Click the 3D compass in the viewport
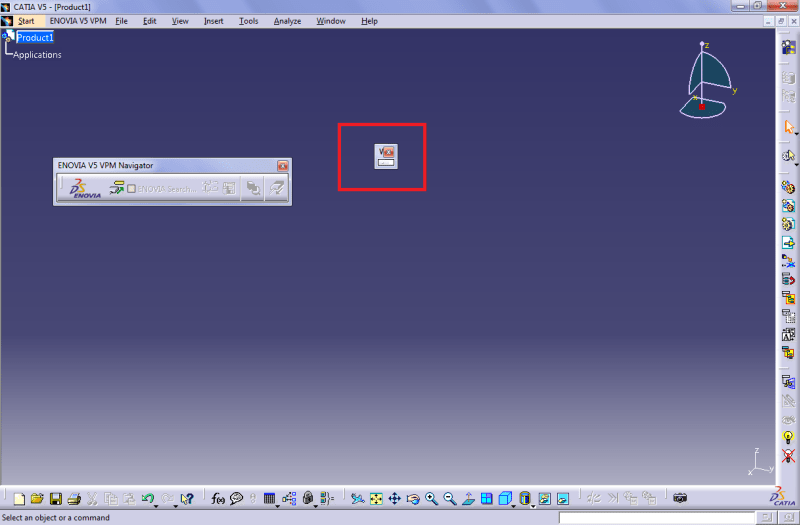Screen dimensions: 800x525 707,81
